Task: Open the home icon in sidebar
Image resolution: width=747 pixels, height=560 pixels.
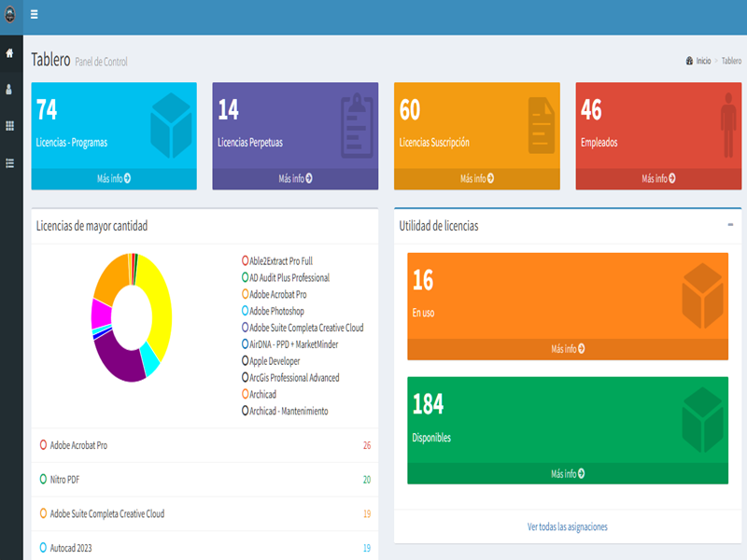Action: click(10, 53)
